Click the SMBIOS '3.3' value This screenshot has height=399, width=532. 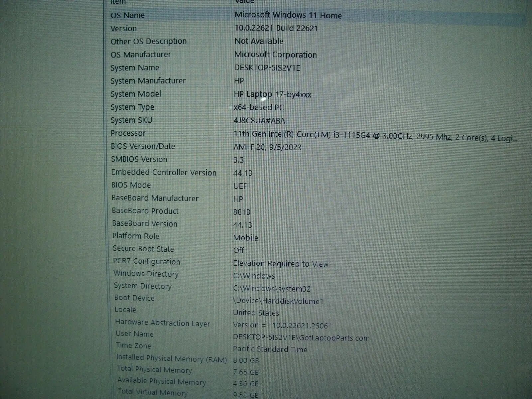(239, 160)
